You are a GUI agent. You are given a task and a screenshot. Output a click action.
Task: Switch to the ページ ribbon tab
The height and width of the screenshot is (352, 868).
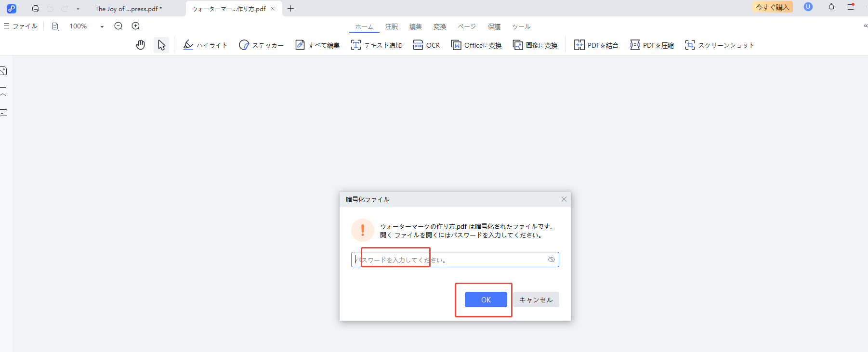[x=467, y=26]
